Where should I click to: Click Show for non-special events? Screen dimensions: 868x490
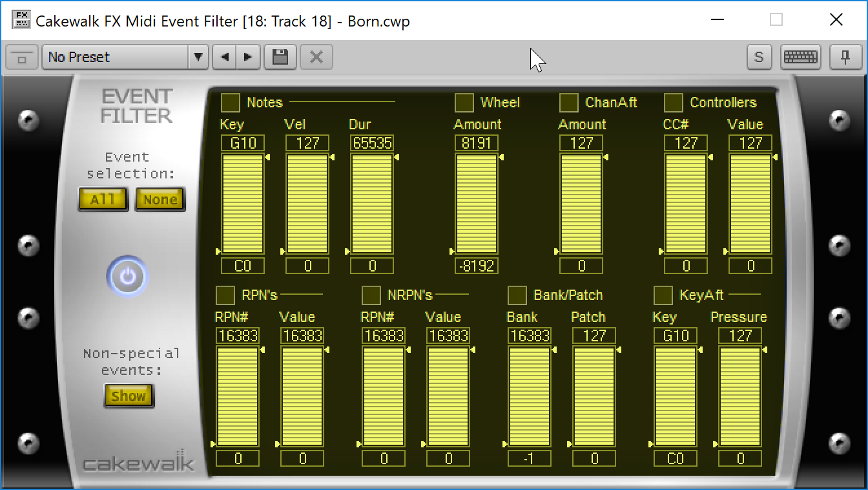128,395
